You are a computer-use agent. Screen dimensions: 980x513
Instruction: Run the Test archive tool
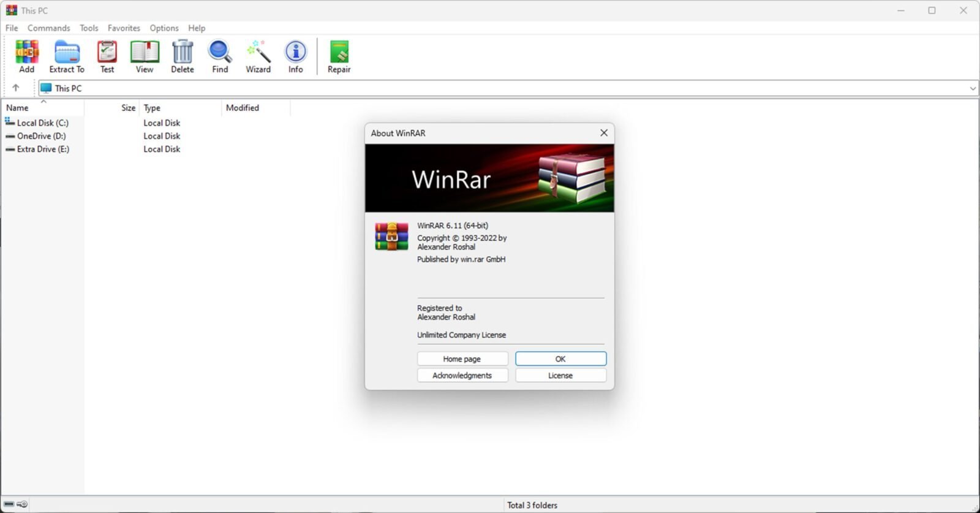point(107,56)
